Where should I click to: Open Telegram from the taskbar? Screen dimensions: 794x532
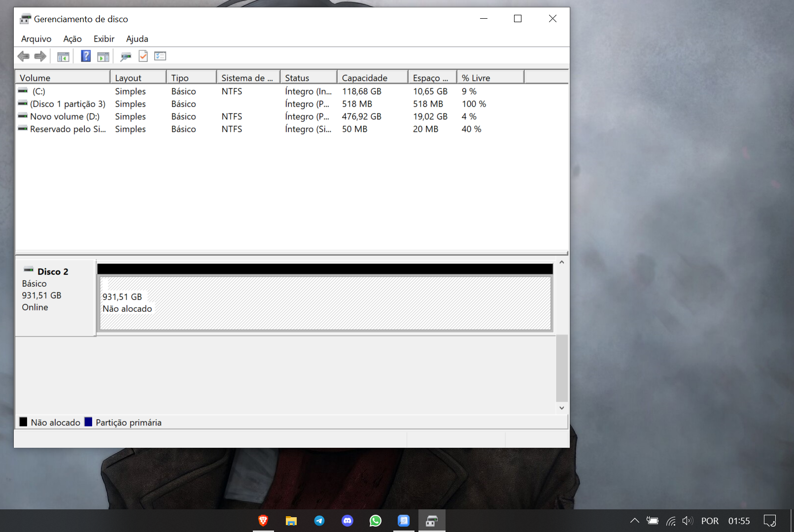(319, 521)
